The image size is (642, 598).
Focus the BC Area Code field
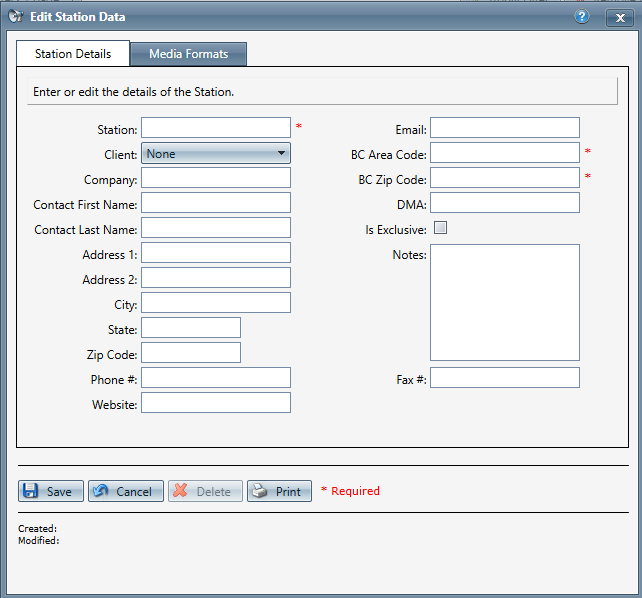505,153
